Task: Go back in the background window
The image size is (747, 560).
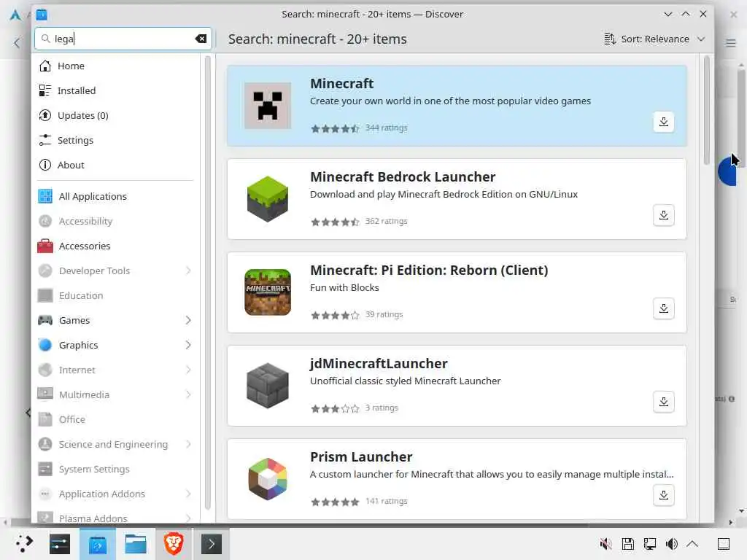Action: click(17, 43)
